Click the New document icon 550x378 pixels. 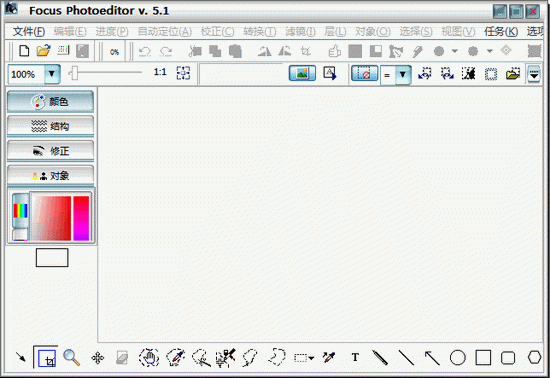click(24, 51)
